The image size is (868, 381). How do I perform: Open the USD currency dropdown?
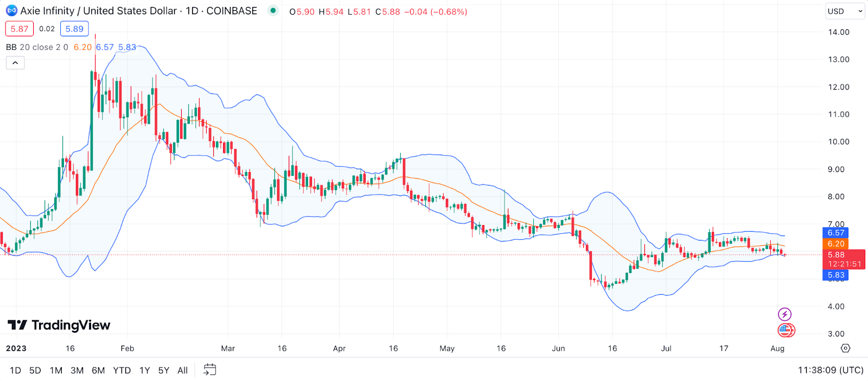coord(845,11)
